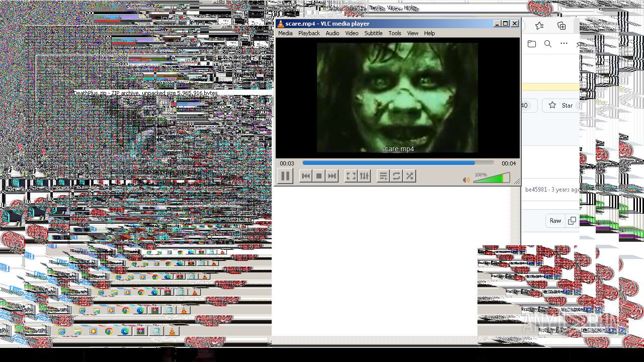
Task: Open the Playback menu in VLC
Action: pyautogui.click(x=309, y=33)
